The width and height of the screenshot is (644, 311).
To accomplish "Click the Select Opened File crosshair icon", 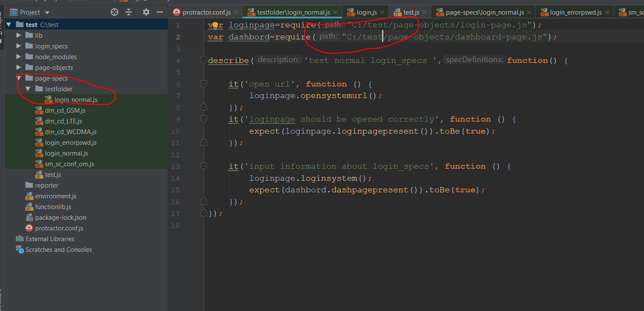I will [114, 12].
